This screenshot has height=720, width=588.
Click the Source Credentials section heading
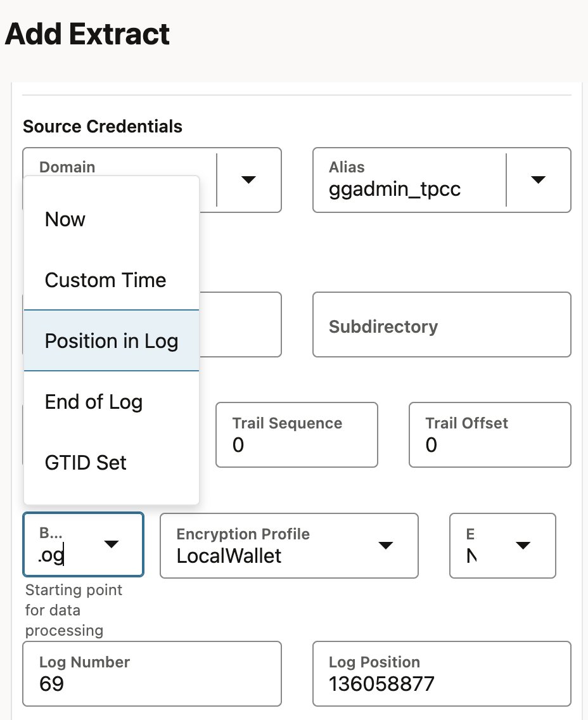click(x=103, y=127)
